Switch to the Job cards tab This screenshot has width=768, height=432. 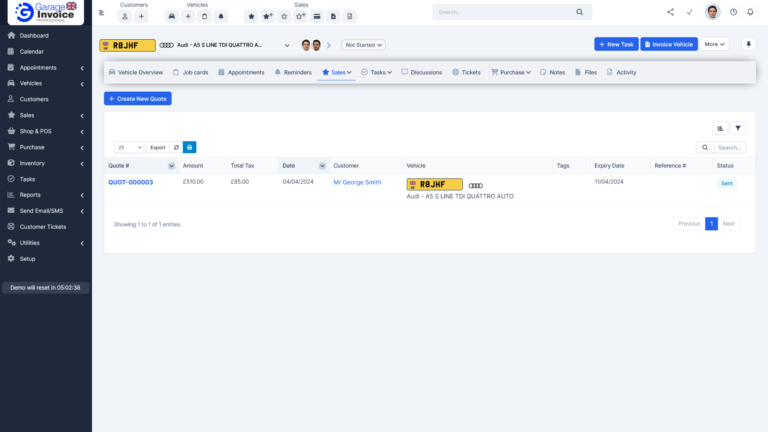[189, 72]
